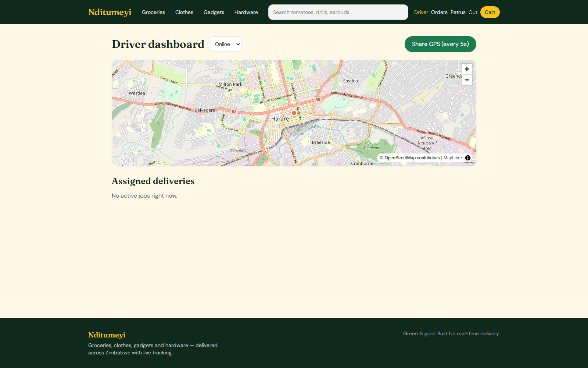
Task: Open OpenStreetMap contributors attribution link
Action: tap(410, 158)
